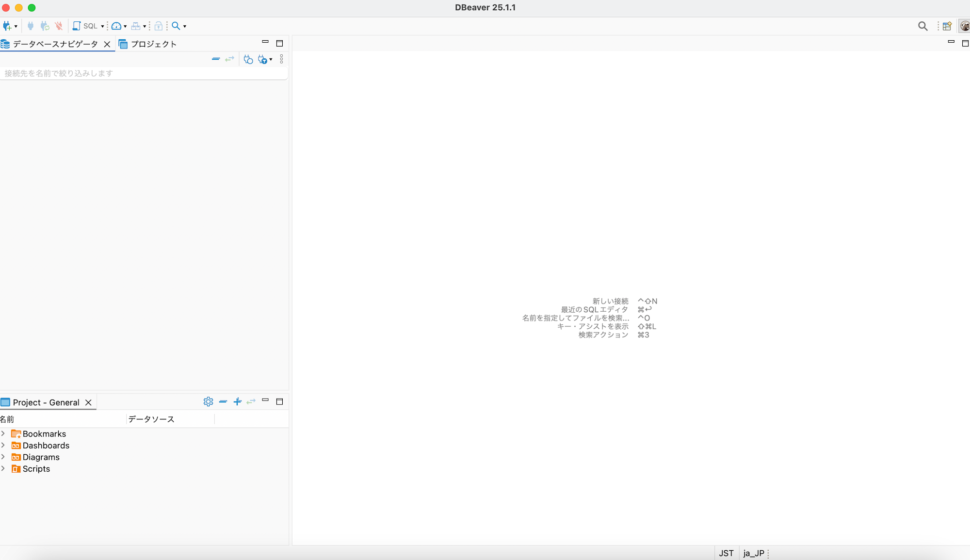Click the navigator plug-with-circle connection icon

coord(248,59)
